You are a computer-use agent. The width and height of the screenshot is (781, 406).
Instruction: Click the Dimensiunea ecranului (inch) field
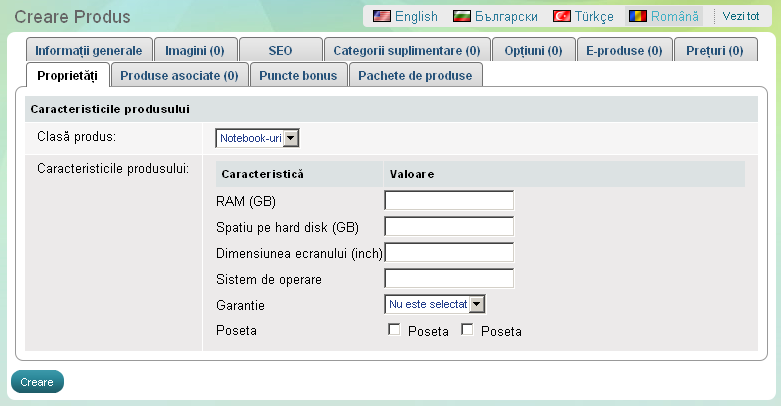pyautogui.click(x=448, y=252)
